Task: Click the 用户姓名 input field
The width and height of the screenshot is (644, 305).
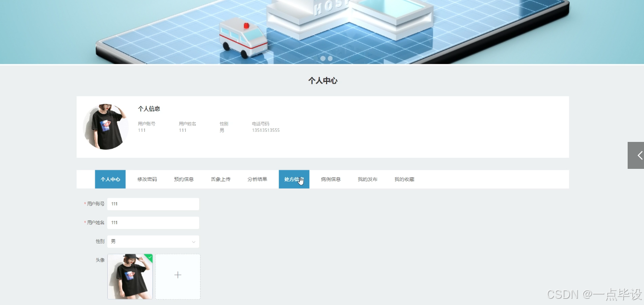Action: [x=153, y=222]
